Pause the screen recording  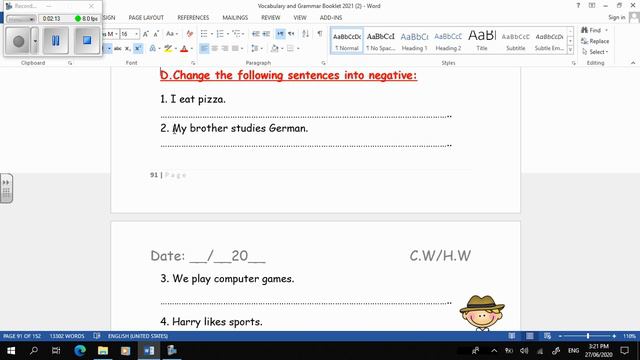point(56,40)
